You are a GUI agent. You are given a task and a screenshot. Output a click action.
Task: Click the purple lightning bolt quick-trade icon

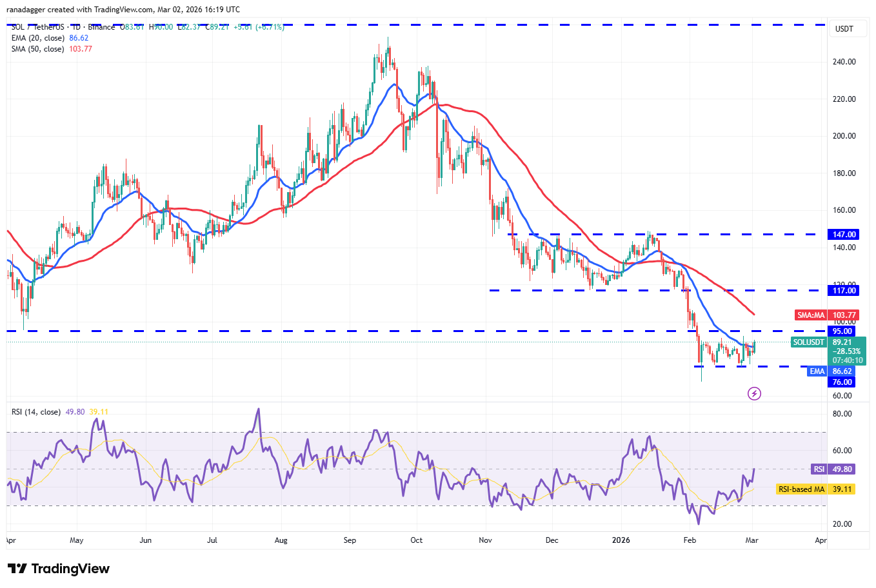coord(754,393)
